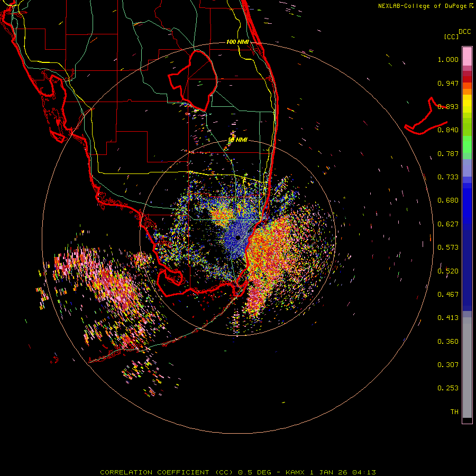The image size is (476, 476).
Task: Select the 0.840 scale value
Action: 448,130
